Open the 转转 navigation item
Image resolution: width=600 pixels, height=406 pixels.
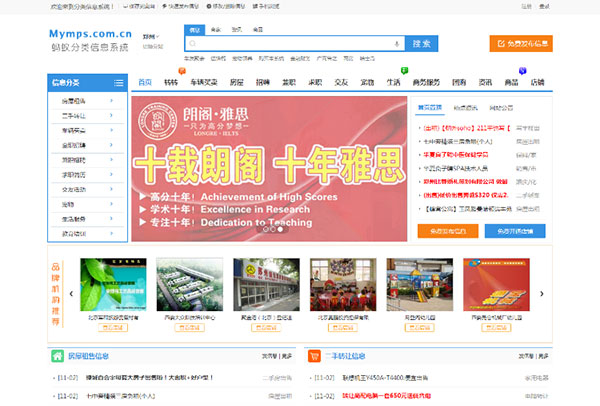pos(171,82)
